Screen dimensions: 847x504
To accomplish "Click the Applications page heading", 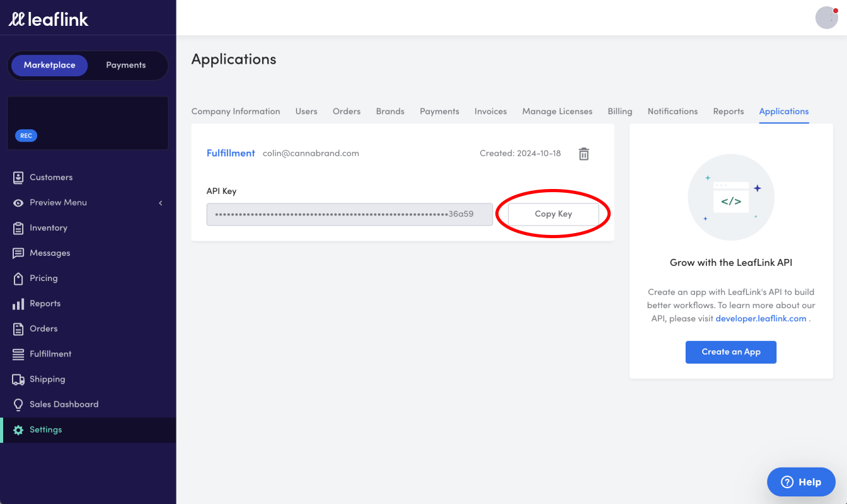I will pos(234,59).
